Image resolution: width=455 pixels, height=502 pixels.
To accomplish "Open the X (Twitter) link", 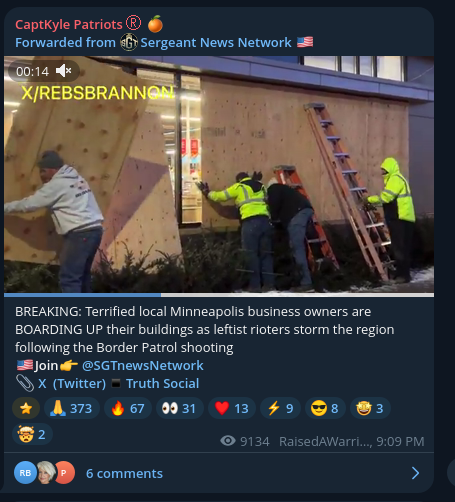I will [x=72, y=384].
